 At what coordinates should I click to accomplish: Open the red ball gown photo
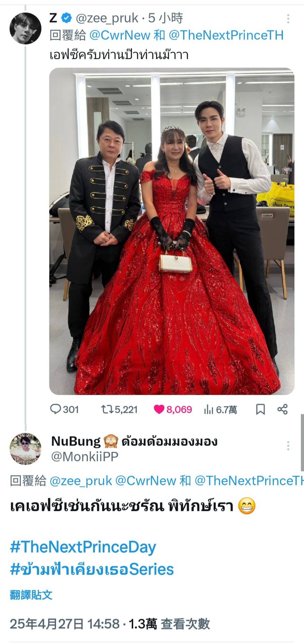click(x=172, y=231)
